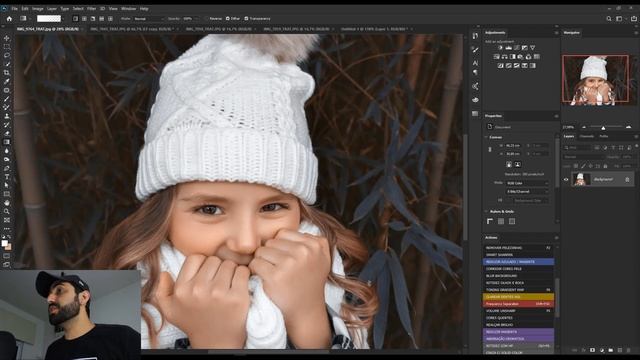The image size is (640, 360).
Task: Add a Vibrance adjustment
Action: (x=533, y=48)
